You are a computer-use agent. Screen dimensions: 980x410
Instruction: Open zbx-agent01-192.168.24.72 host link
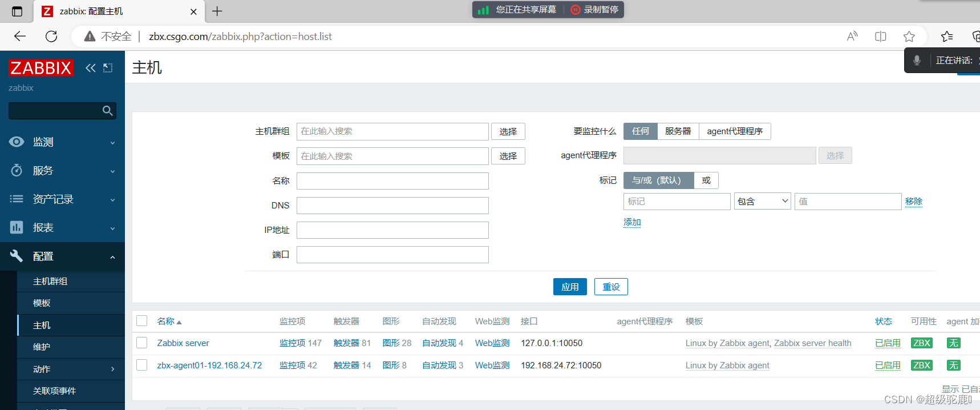point(209,365)
